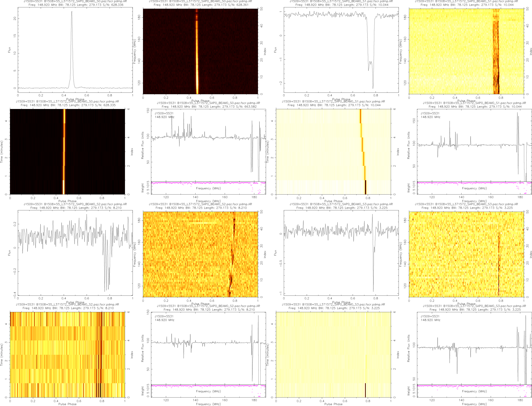
Task: Select the S1 time versus phase plot
Action: [x=333, y=152]
